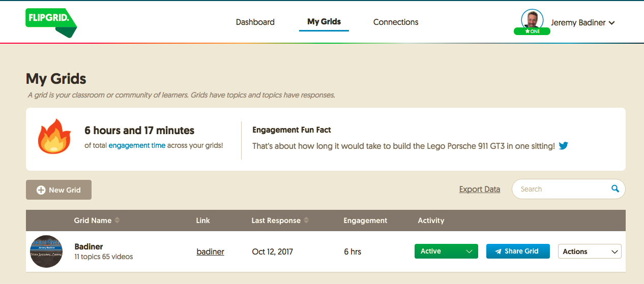Open the Jeremy Badiner account dropdown
Viewport: 644px width, 284px height.
[x=583, y=23]
